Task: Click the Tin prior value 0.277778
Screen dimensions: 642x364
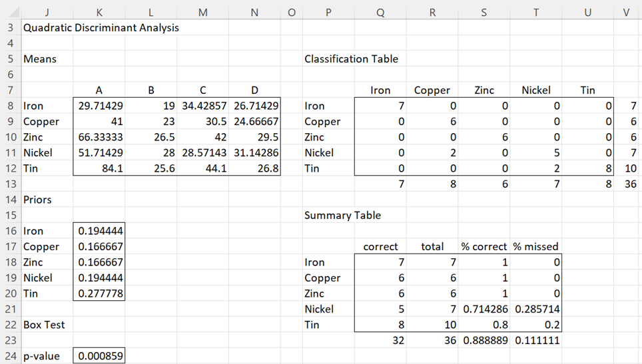Action: 99,293
